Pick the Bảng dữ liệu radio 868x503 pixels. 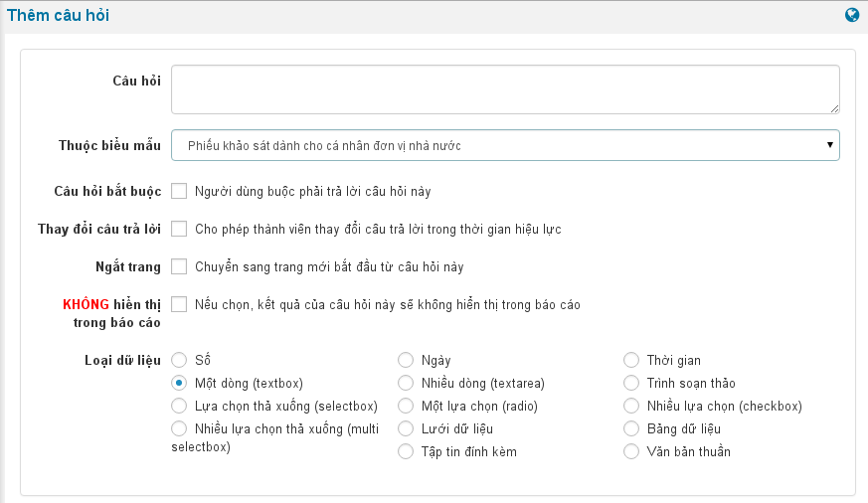tap(631, 428)
